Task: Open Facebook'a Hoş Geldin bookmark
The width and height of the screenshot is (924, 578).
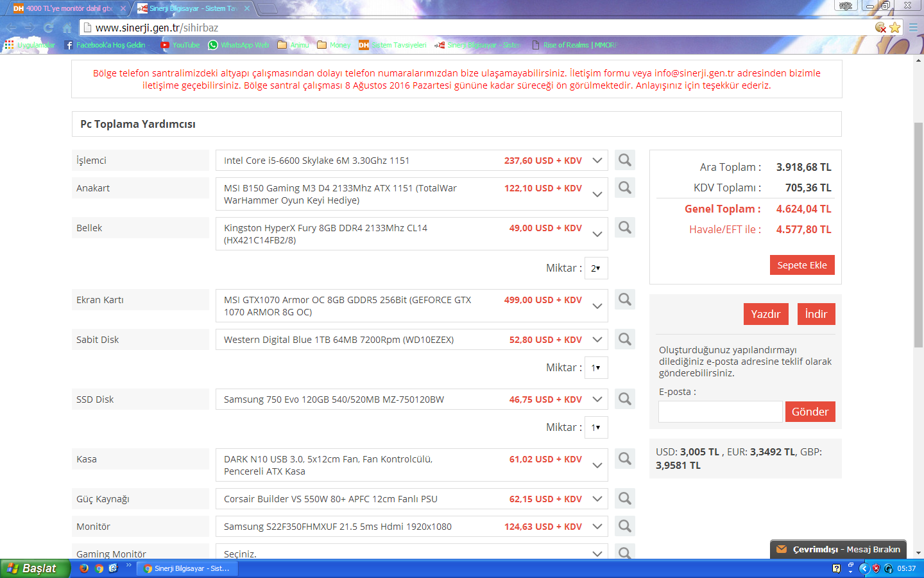Action: click(x=105, y=45)
